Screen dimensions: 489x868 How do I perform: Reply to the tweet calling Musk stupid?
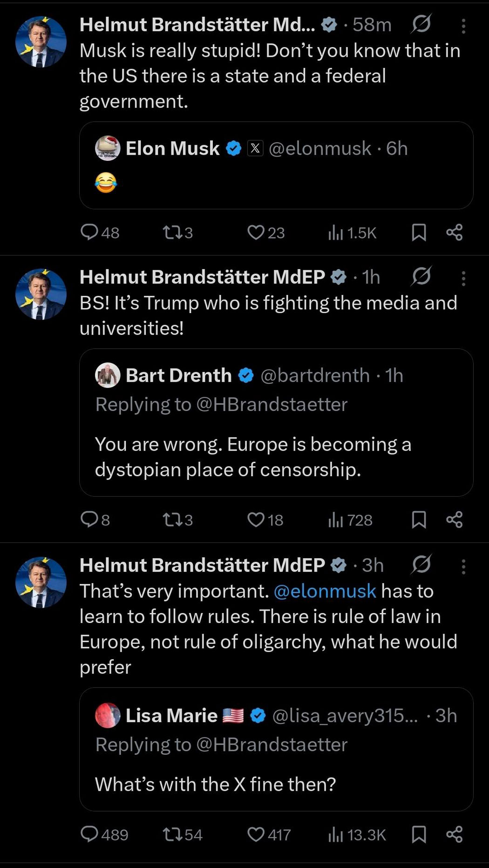pos(89,232)
